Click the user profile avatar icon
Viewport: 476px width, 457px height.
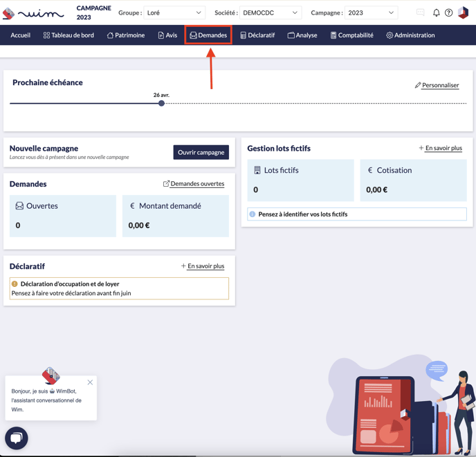[x=464, y=13]
